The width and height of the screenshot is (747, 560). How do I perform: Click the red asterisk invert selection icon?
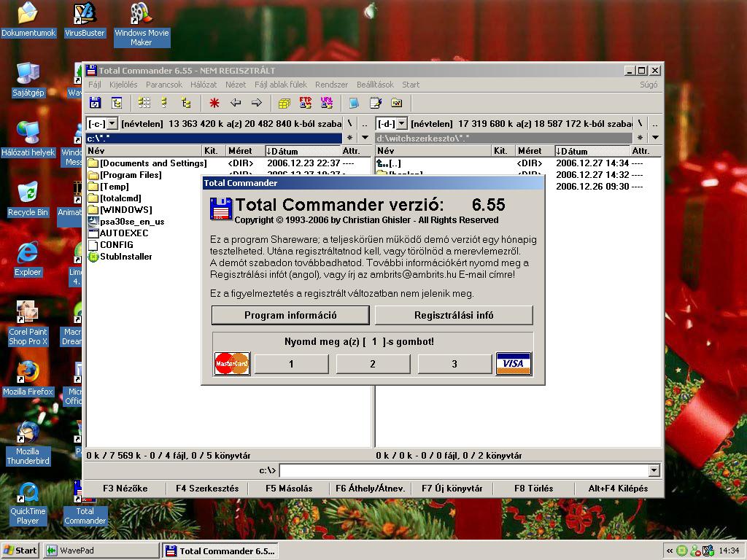(x=214, y=104)
